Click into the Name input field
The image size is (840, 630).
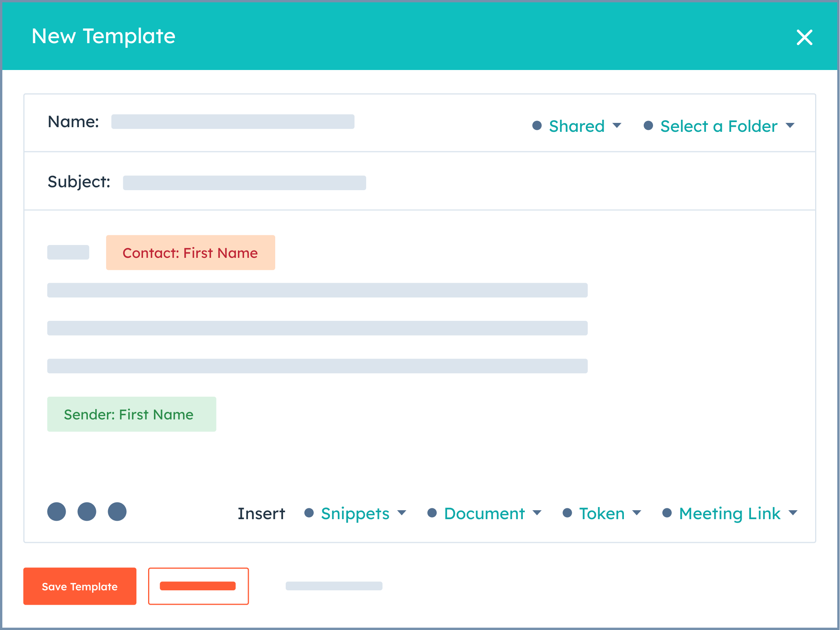click(x=233, y=122)
